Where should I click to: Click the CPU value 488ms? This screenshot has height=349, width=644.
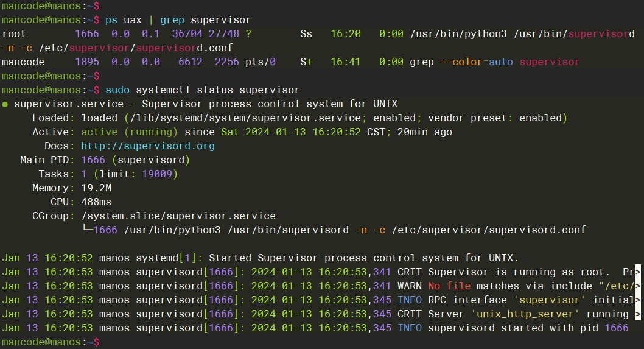coord(96,202)
